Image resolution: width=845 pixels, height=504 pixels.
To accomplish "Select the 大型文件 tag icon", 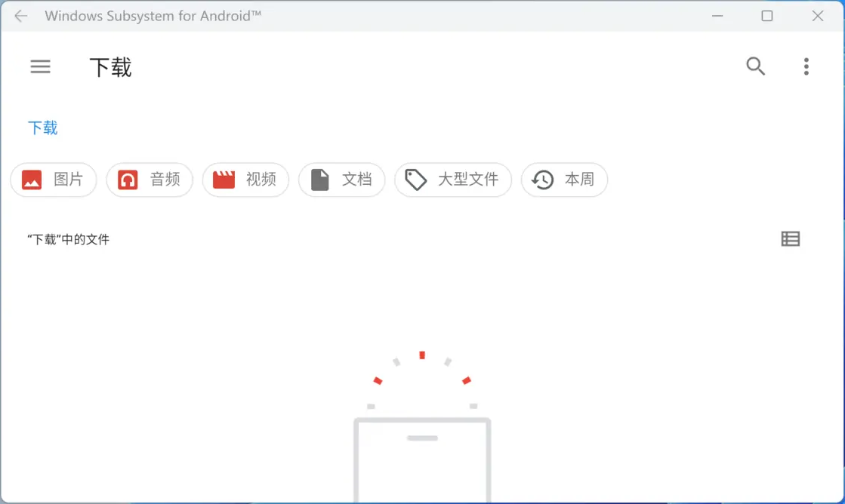I will (415, 180).
